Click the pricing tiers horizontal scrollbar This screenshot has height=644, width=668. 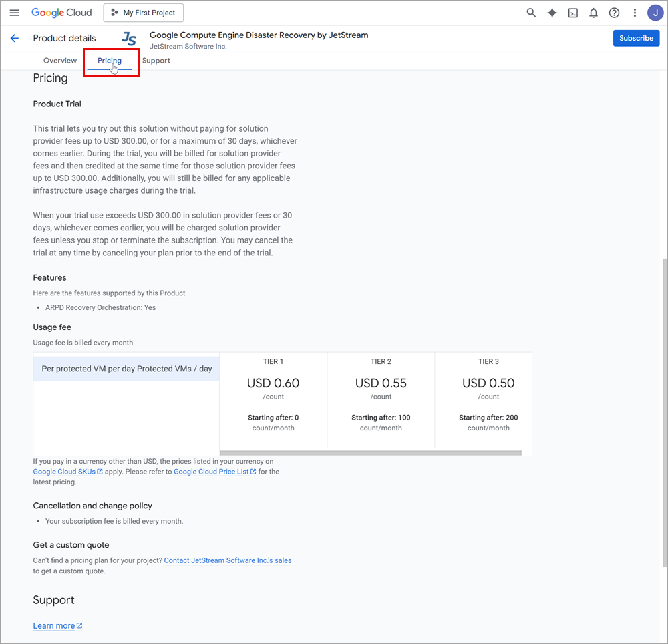(x=370, y=453)
